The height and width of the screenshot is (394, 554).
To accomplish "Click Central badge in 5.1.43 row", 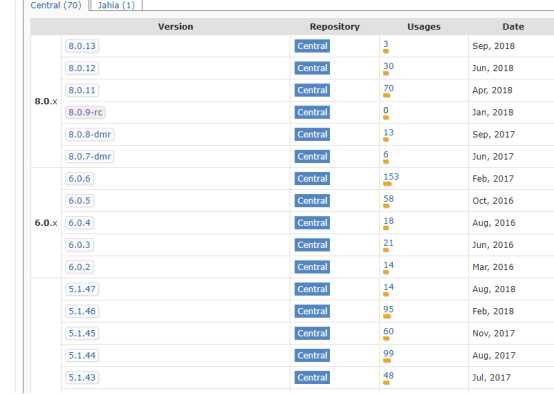I will (312, 377).
